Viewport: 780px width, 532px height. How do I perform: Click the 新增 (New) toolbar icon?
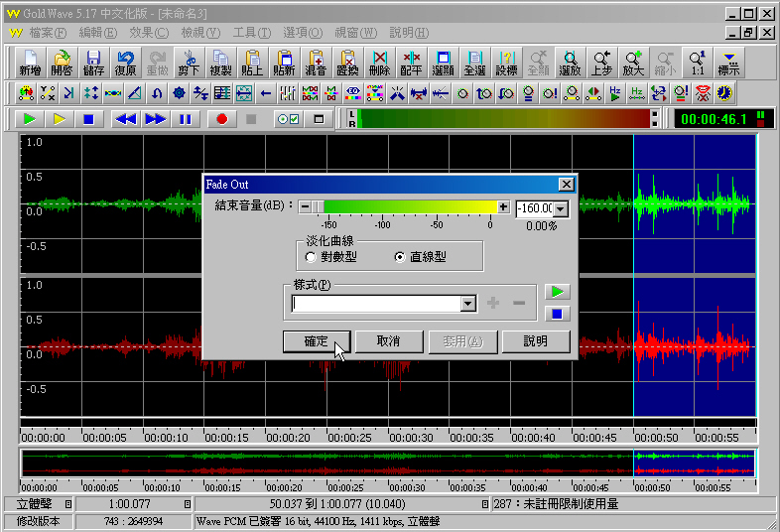point(30,63)
